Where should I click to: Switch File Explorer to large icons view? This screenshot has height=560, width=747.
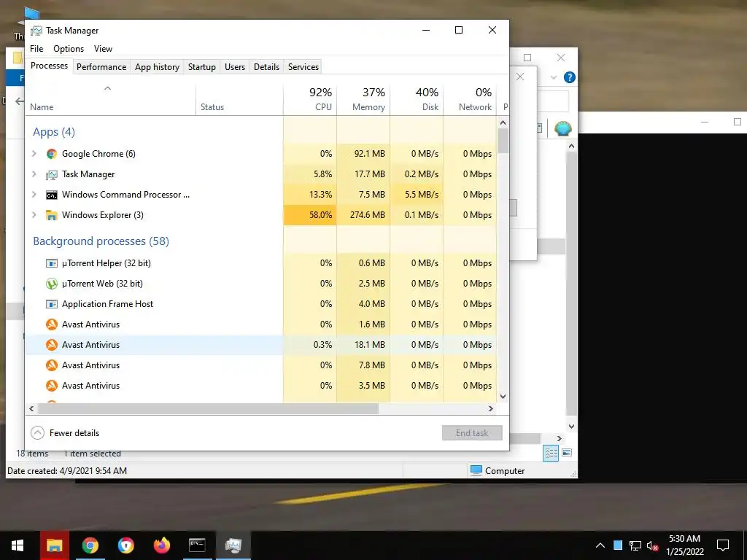pos(567,453)
